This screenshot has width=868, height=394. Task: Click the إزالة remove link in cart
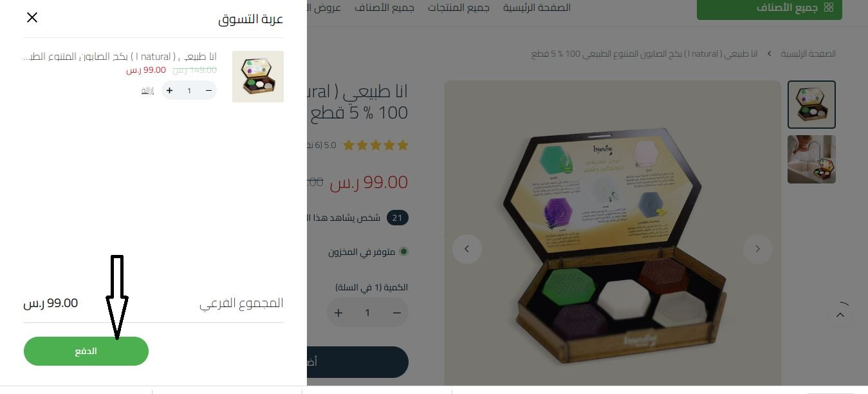pyautogui.click(x=148, y=91)
